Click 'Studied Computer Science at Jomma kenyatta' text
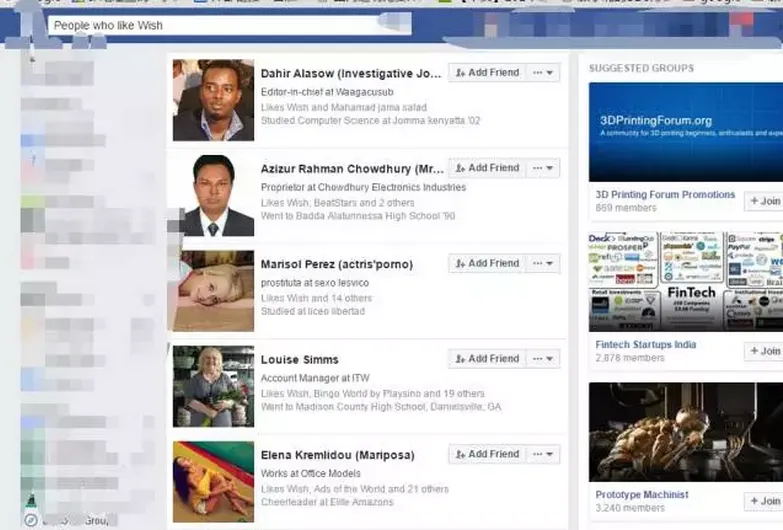This screenshot has width=783, height=530. click(x=370, y=121)
